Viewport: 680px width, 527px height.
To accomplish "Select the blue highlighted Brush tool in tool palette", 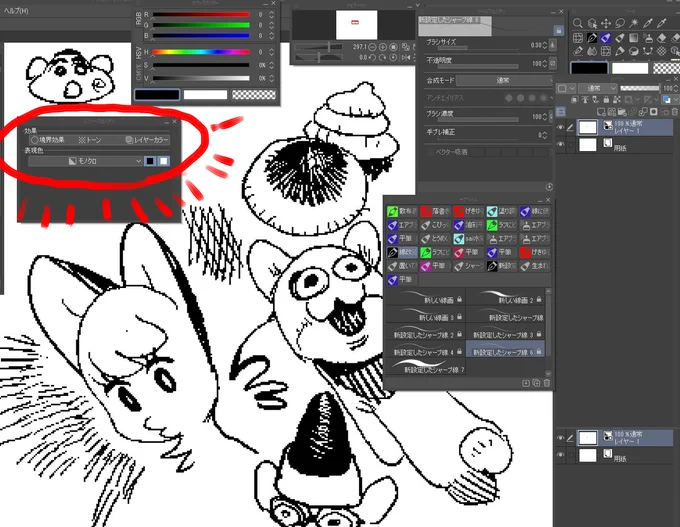I will [x=606, y=38].
